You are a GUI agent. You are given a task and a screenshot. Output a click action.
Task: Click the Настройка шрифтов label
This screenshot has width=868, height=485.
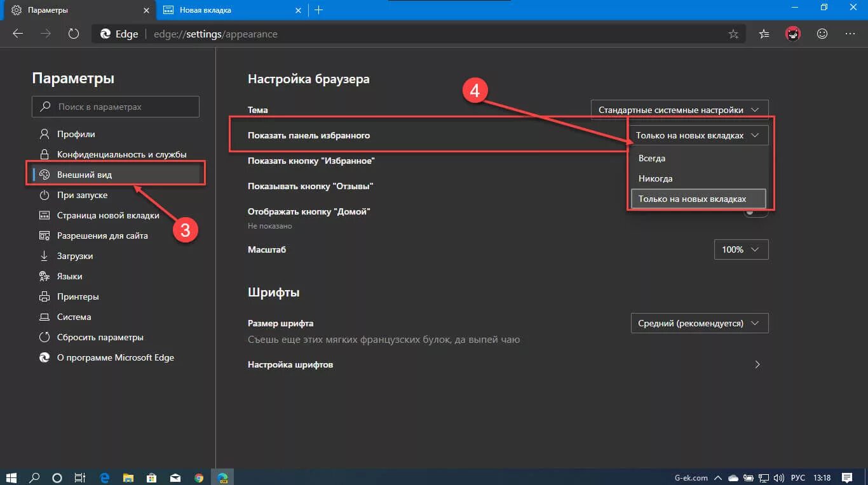(290, 364)
